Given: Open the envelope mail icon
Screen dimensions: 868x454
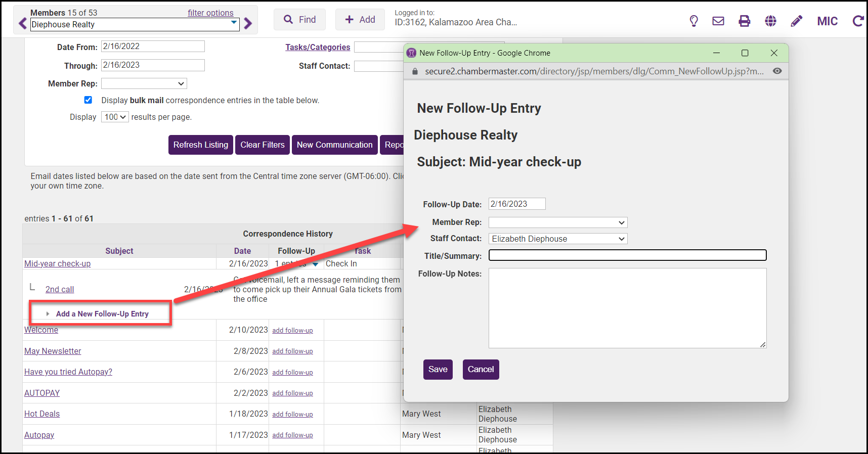Looking at the screenshot, I should [x=718, y=21].
